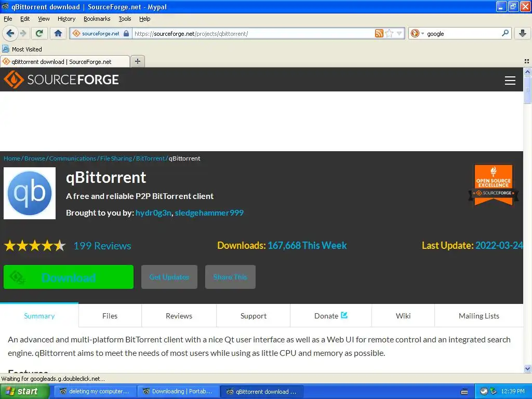
Task: Click the address bar URL field
Action: [253, 33]
